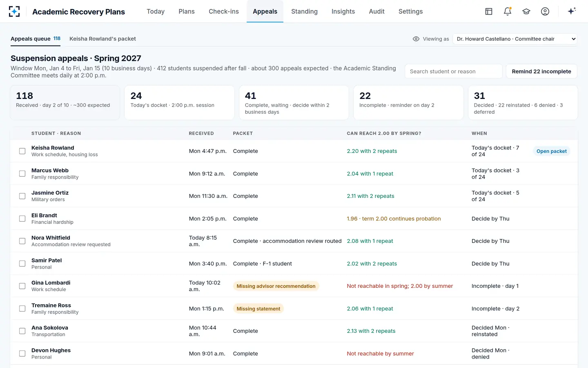Click the Missing statement badge

258,309
